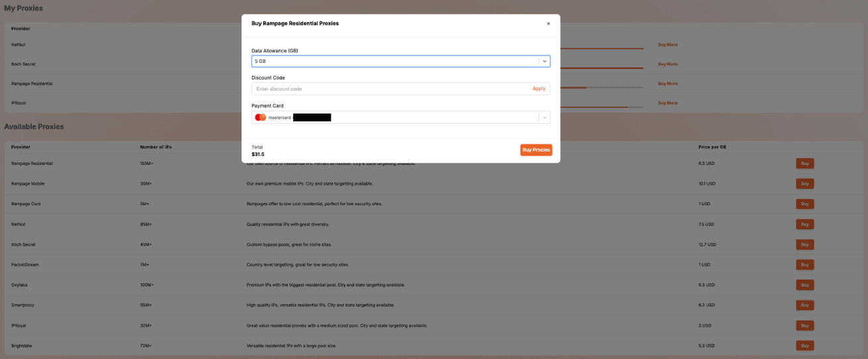The image size is (868, 359).
Task: Click the Number of IPs column header
Action: 155,146
